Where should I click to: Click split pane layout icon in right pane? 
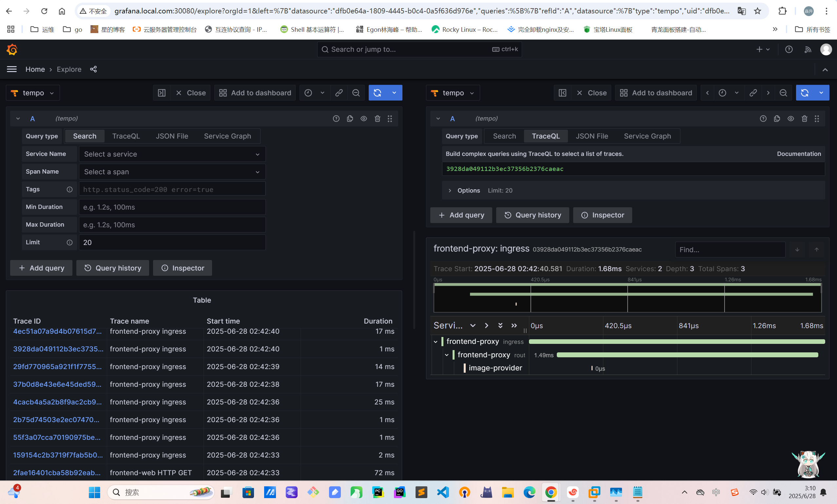coord(562,93)
